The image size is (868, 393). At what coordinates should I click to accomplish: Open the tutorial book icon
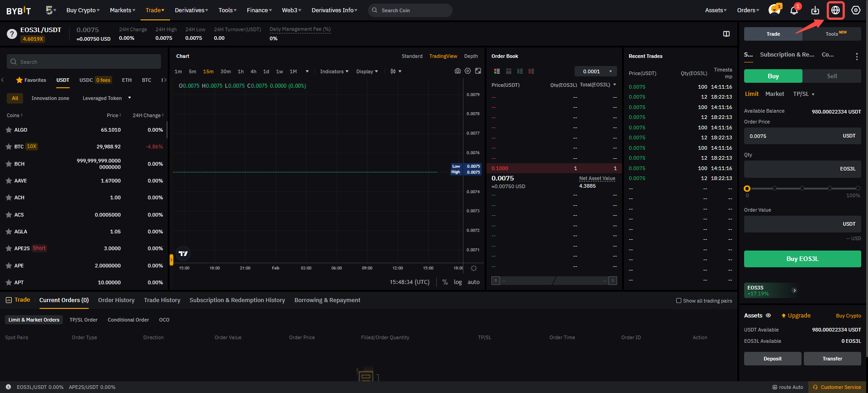click(x=726, y=34)
